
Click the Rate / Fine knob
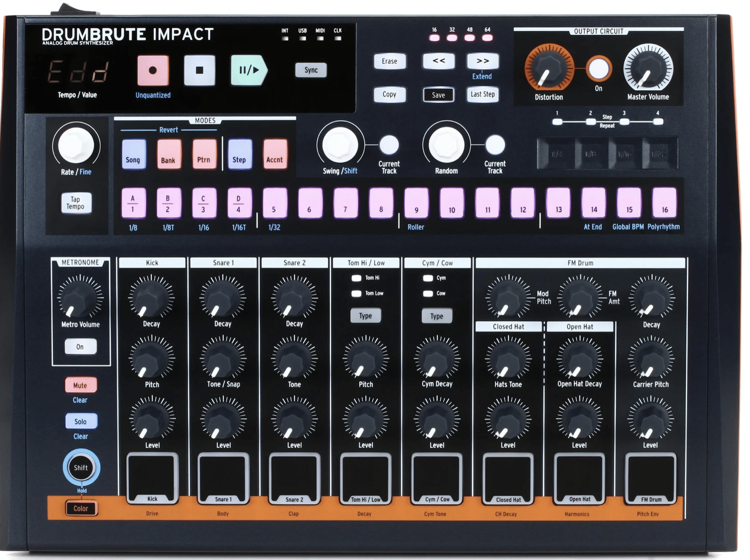pyautogui.click(x=76, y=145)
